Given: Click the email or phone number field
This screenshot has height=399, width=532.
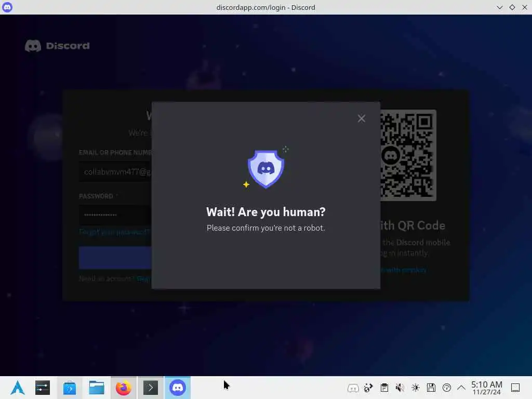Looking at the screenshot, I should (x=115, y=172).
